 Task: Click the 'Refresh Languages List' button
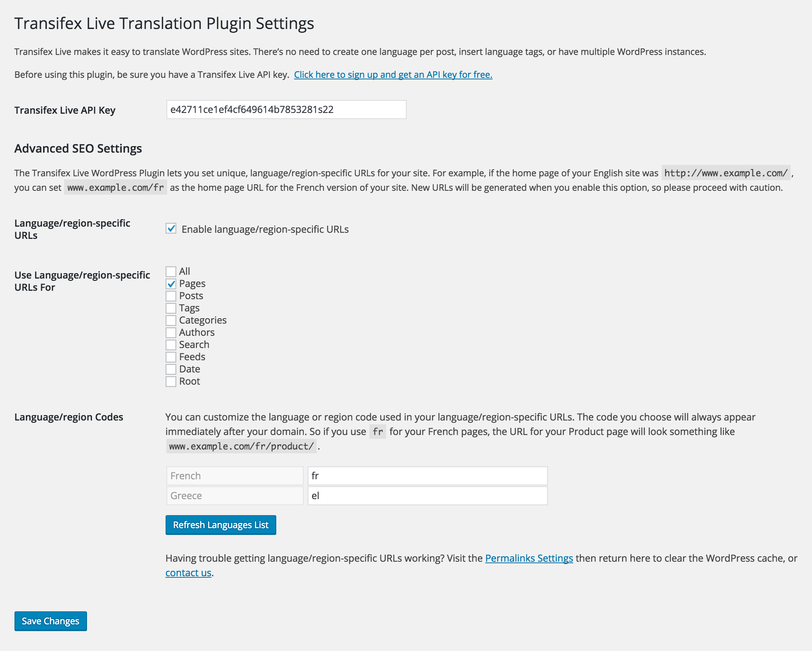(221, 524)
